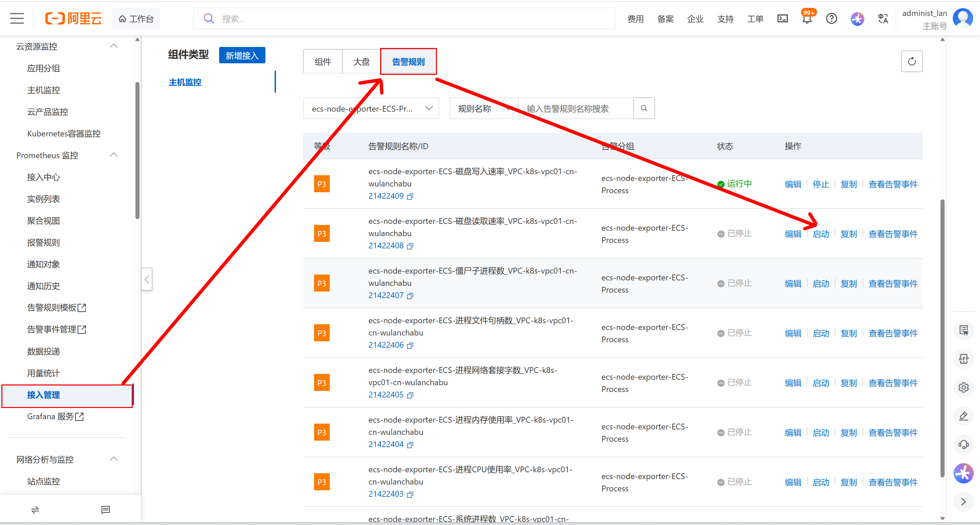The width and height of the screenshot is (980, 525).
Task: Open the AI assistant icon in header
Action: click(x=857, y=18)
